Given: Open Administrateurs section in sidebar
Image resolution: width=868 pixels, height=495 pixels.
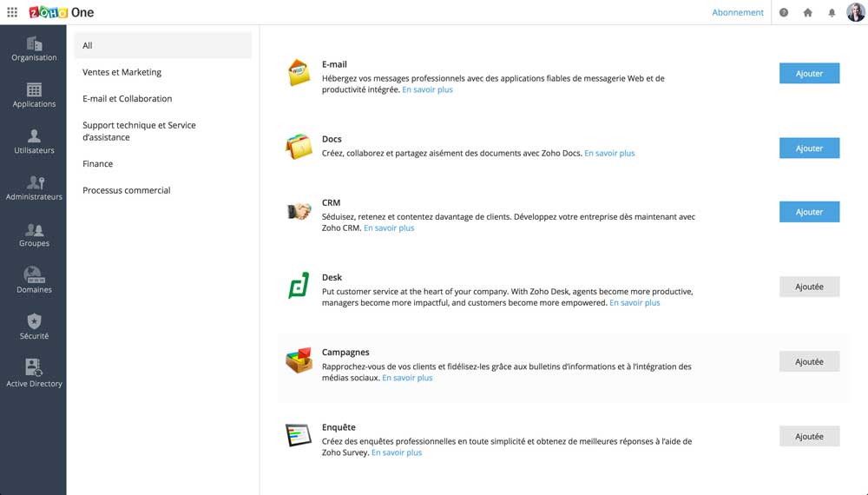Looking at the screenshot, I should tap(34, 188).
